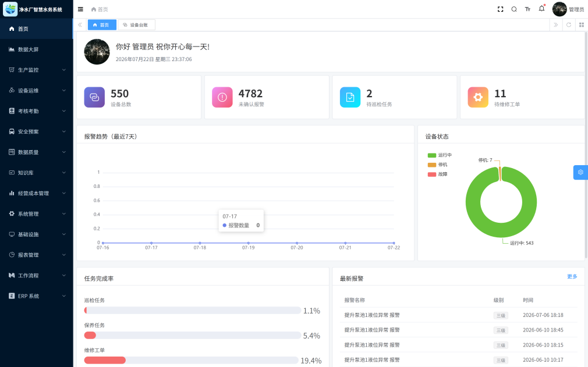Image resolution: width=588 pixels, height=367 pixels.
Task: Click the 时间 column header
Action: click(528, 300)
